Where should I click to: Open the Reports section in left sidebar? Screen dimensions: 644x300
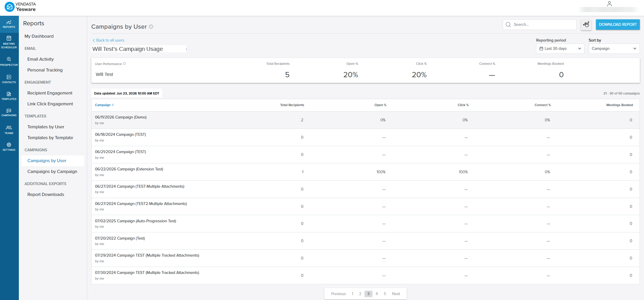click(x=9, y=24)
